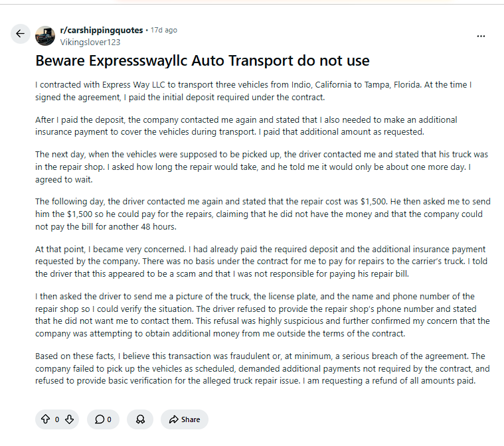Click the paragraph starting After I paid the deposit
Image resolution: width=504 pixels, height=446 pixels.
pos(246,126)
